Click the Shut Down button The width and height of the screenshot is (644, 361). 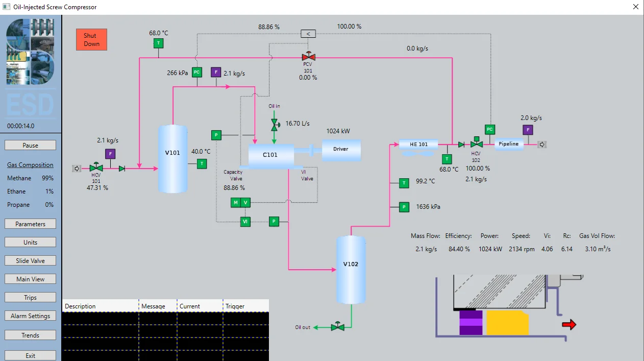tap(91, 39)
